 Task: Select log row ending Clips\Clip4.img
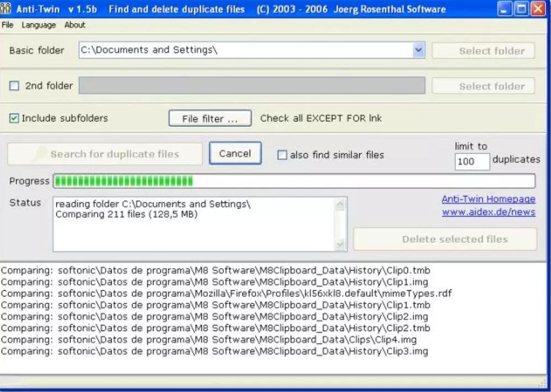click(209, 339)
